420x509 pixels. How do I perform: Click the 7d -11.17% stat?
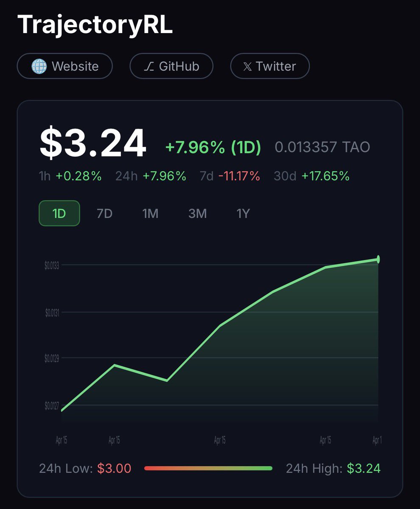point(230,176)
